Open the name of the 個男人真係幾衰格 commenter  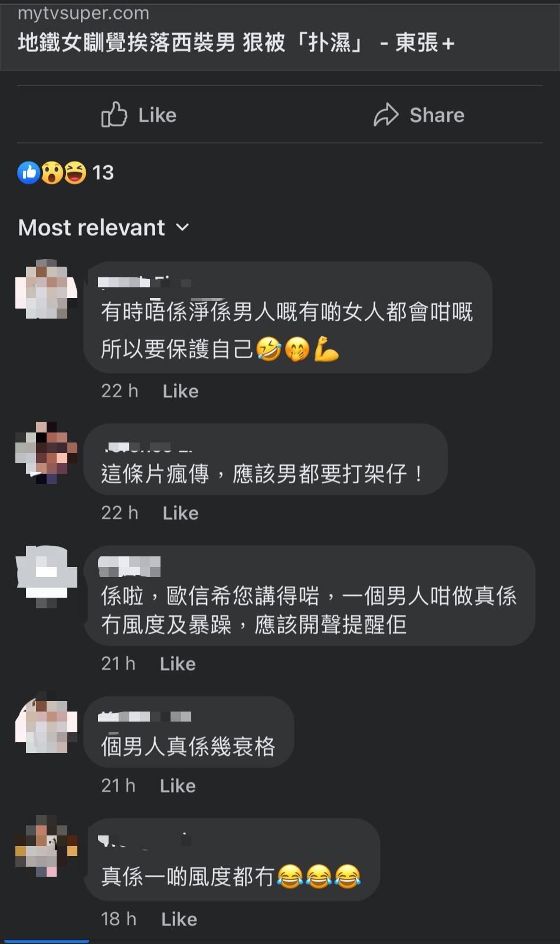click(145, 716)
